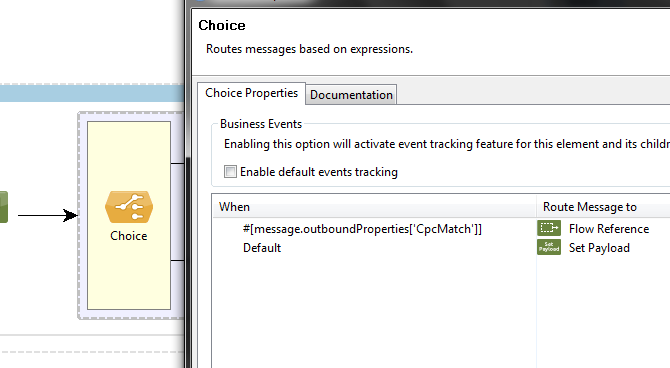Select the orange Choice router icon
This screenshot has height=368, width=670.
(x=129, y=207)
